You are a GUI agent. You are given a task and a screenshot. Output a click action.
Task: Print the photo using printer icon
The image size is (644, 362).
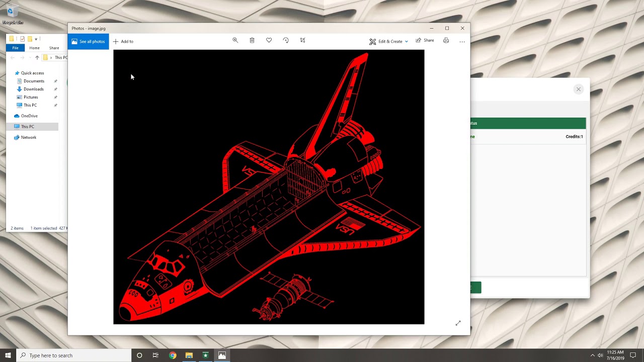click(x=446, y=40)
